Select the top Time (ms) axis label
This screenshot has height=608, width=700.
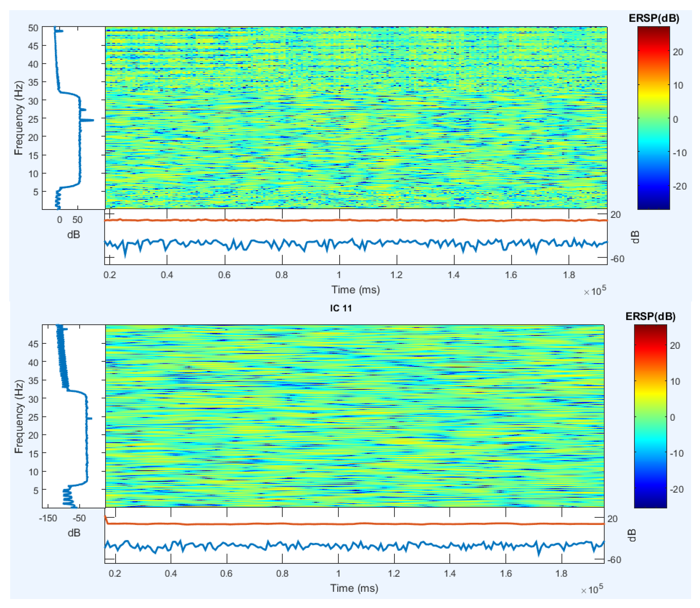355,289
